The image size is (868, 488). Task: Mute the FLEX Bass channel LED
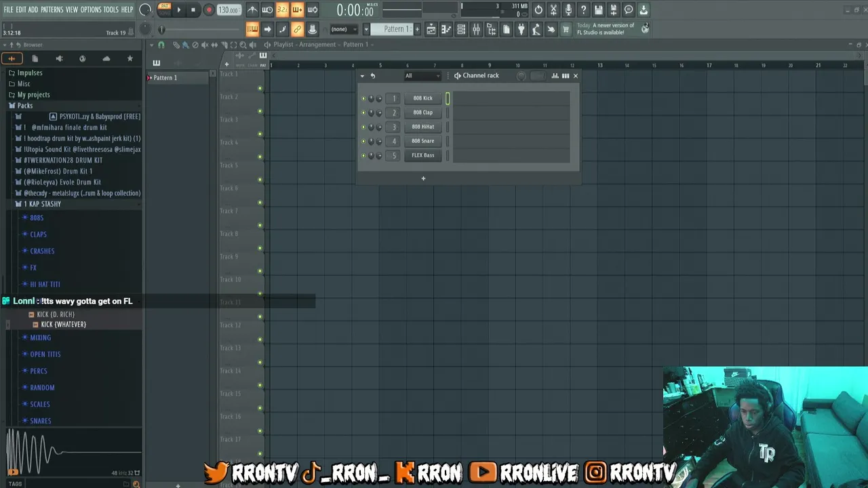click(x=363, y=155)
